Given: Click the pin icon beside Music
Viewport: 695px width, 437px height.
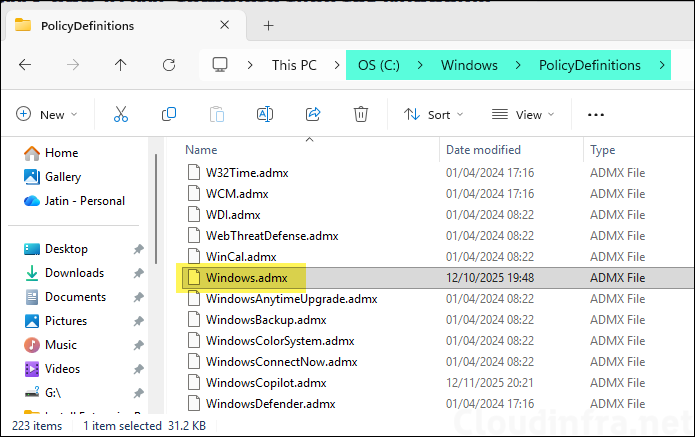Looking at the screenshot, I should click(x=139, y=345).
